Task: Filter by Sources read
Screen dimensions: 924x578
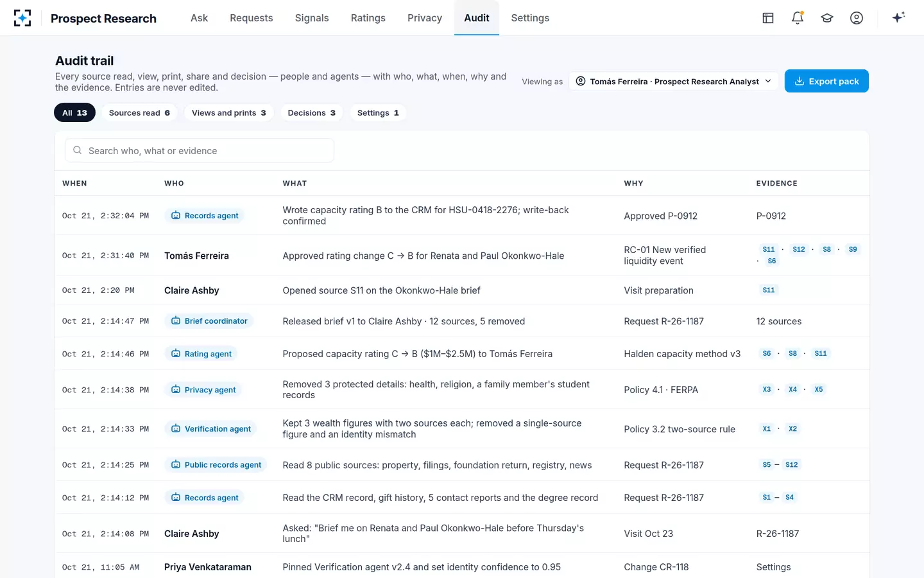Action: (139, 113)
